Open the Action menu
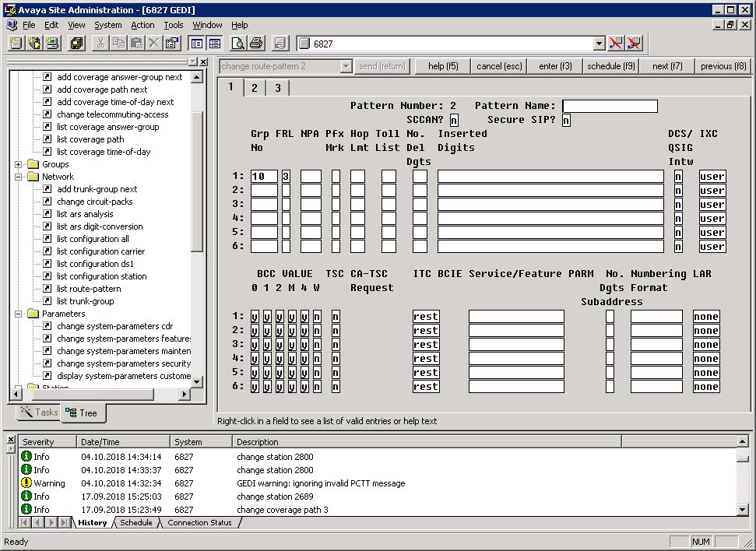756x551 pixels. [142, 25]
